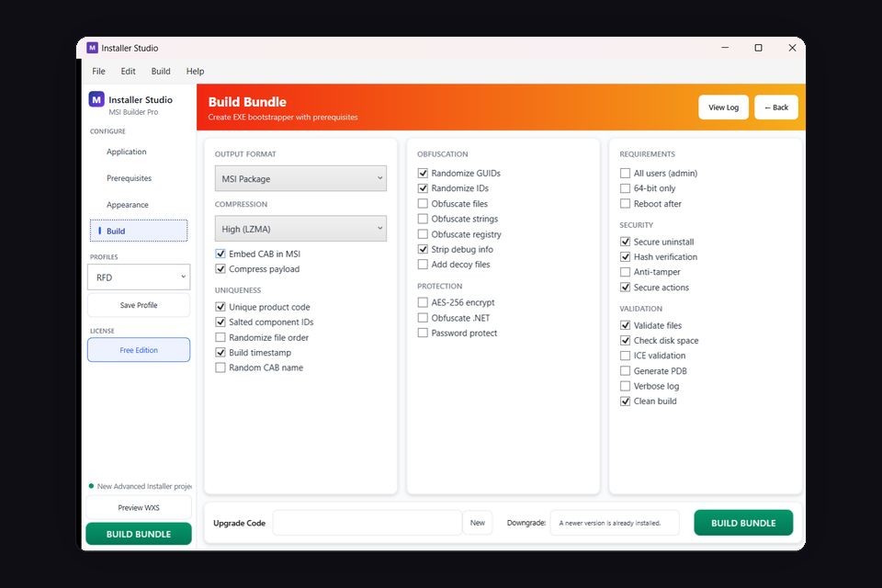Click the Upgrade Code input field
This screenshot has width=882, height=588.
click(x=367, y=522)
